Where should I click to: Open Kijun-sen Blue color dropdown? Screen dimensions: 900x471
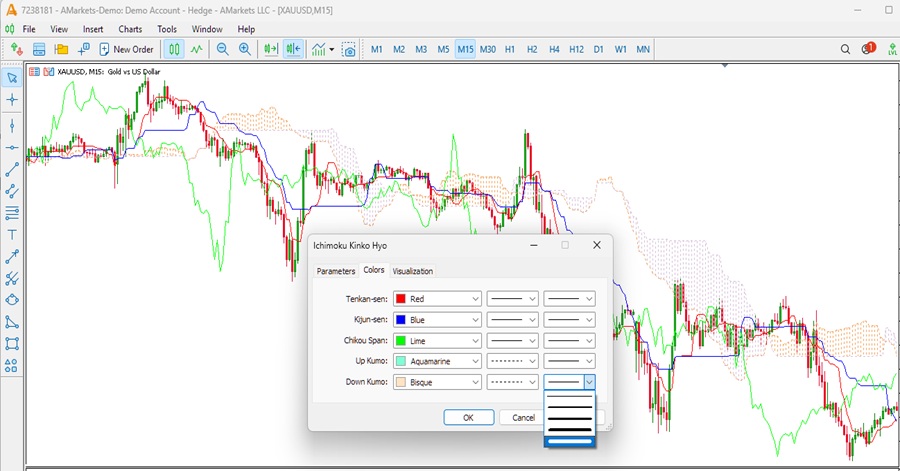tap(437, 320)
